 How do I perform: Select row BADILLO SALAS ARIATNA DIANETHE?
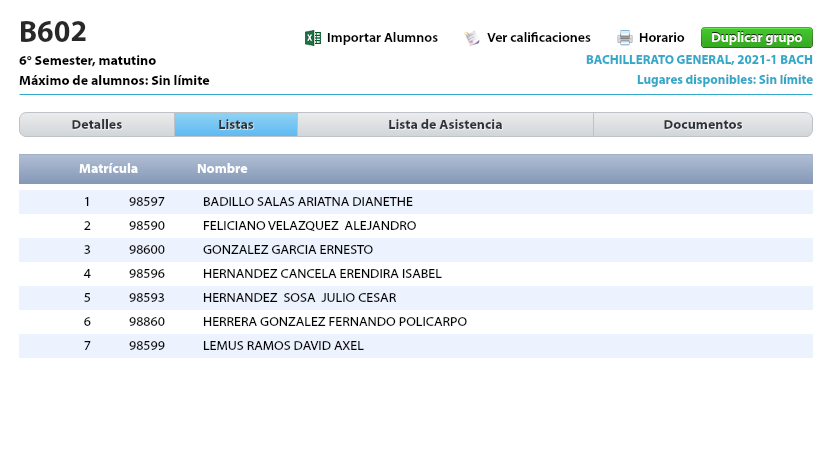(x=307, y=202)
